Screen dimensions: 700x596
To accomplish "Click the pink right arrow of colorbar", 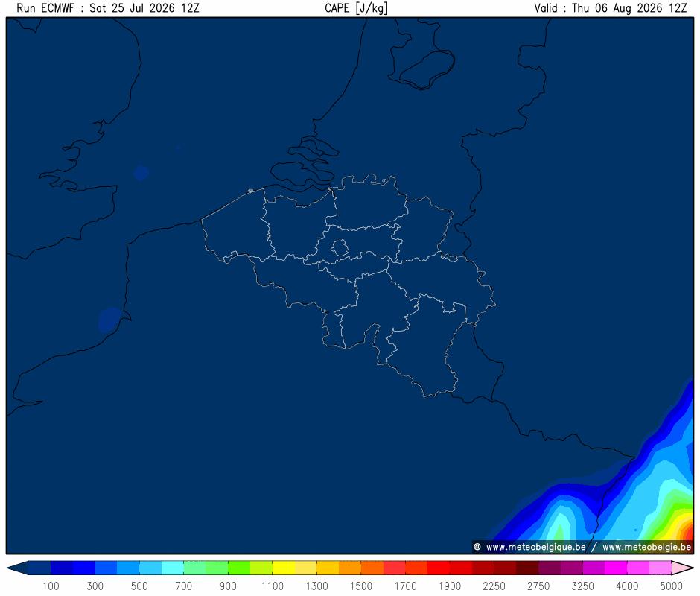I will click(x=683, y=568).
